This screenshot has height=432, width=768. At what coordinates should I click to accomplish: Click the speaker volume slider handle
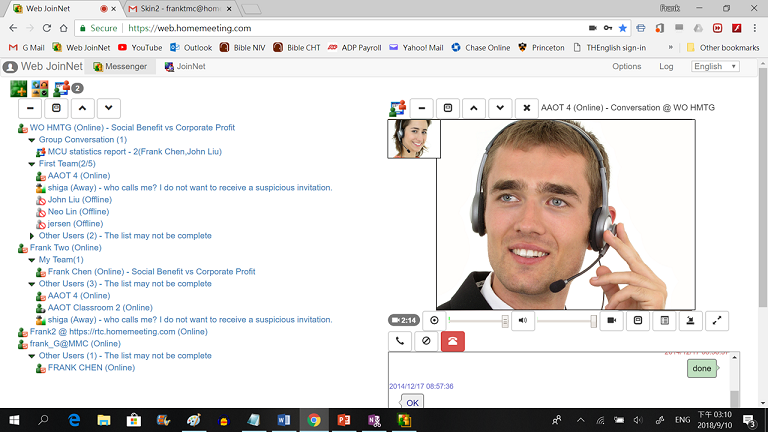[x=593, y=321]
